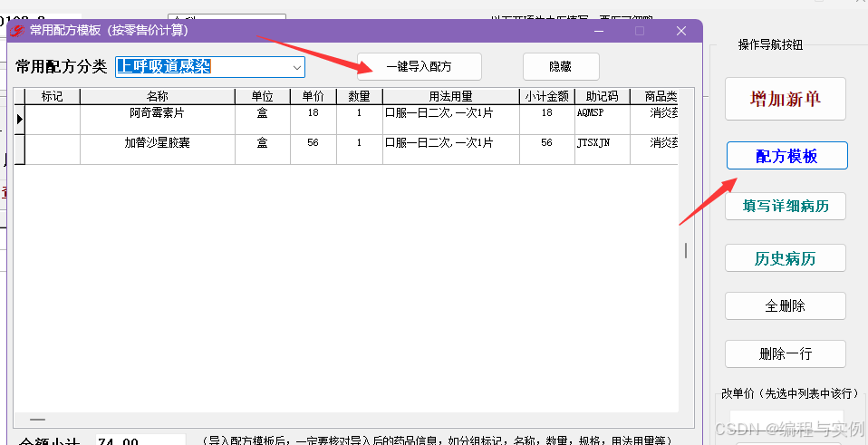The height and width of the screenshot is (445, 868).
Task: Open the 配方模板 button
Action: point(786,156)
